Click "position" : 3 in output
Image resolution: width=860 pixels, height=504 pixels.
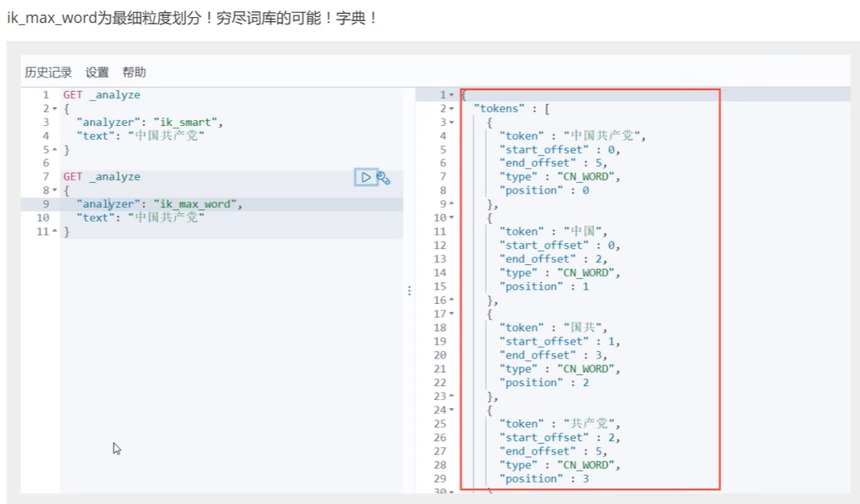click(544, 478)
